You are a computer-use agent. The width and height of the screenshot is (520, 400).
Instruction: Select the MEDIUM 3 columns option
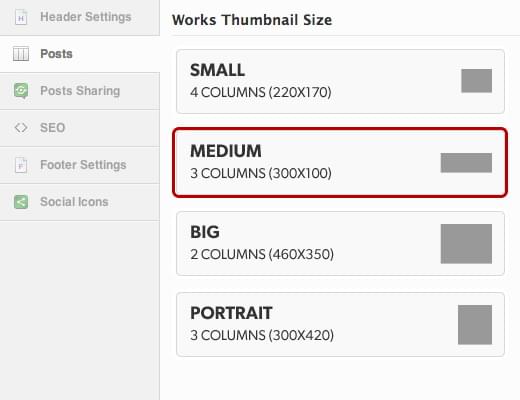point(340,162)
